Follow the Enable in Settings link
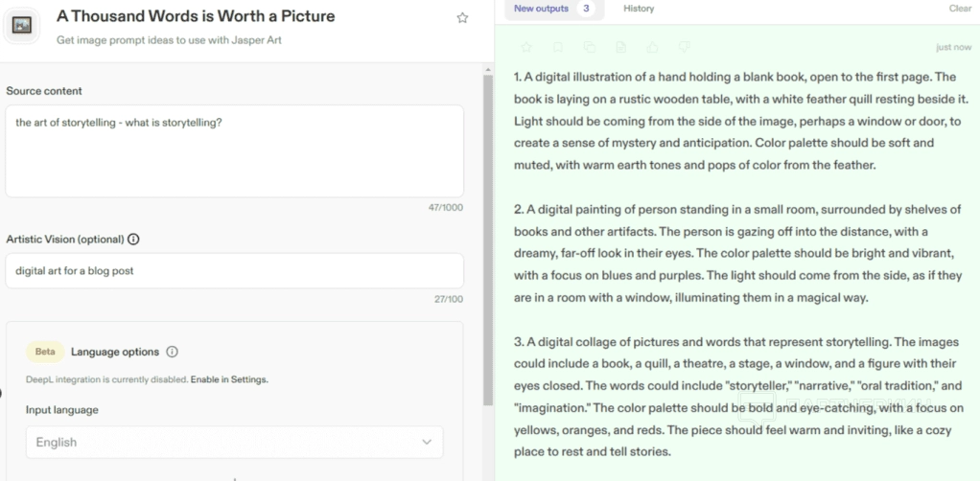Viewport: 980px width, 481px height. [x=229, y=379]
